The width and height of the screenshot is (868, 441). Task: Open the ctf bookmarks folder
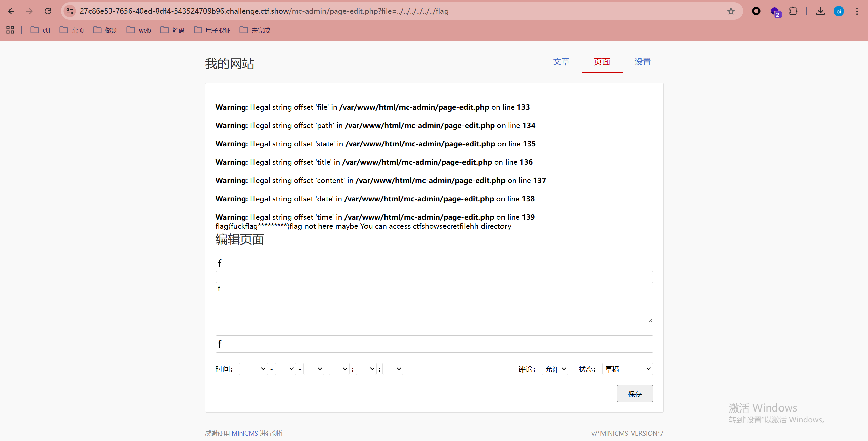[40, 30]
